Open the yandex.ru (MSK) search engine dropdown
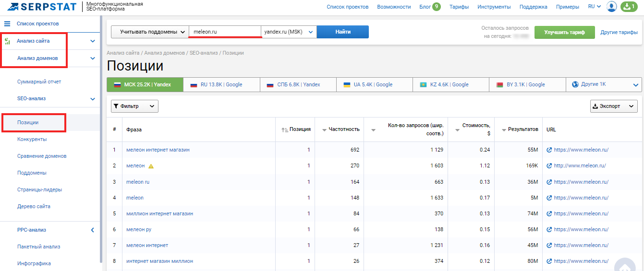Image resolution: width=644 pixels, height=271 pixels. (289, 32)
